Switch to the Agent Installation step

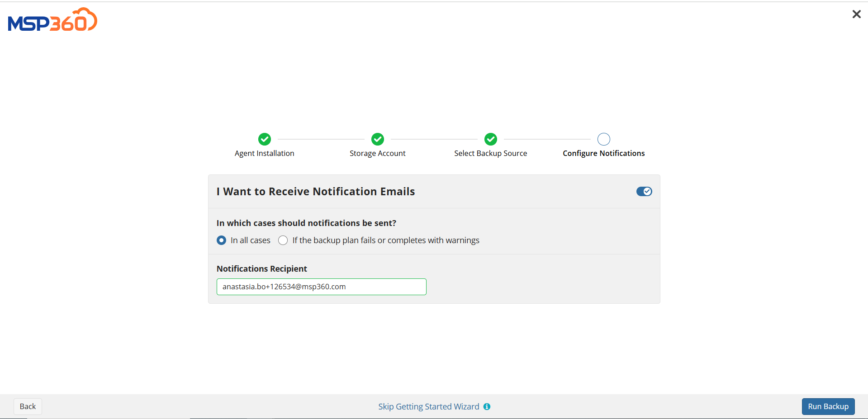pyautogui.click(x=264, y=153)
